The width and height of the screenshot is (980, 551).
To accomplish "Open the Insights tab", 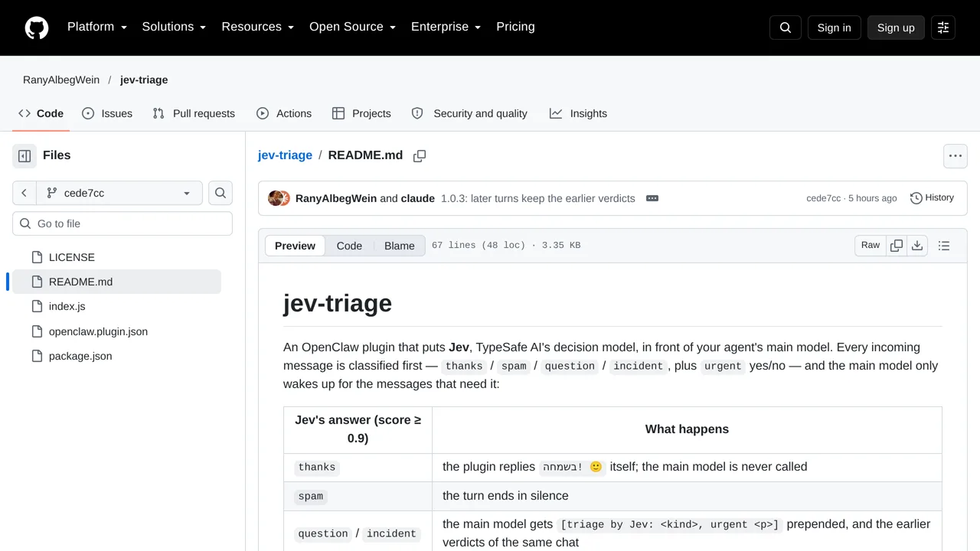I will pos(578,113).
